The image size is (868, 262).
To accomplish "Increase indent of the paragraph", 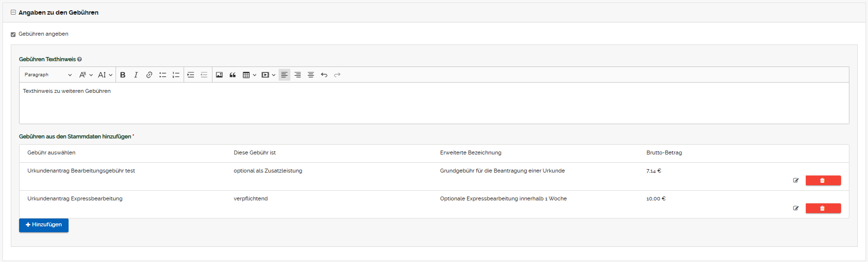I will point(191,75).
